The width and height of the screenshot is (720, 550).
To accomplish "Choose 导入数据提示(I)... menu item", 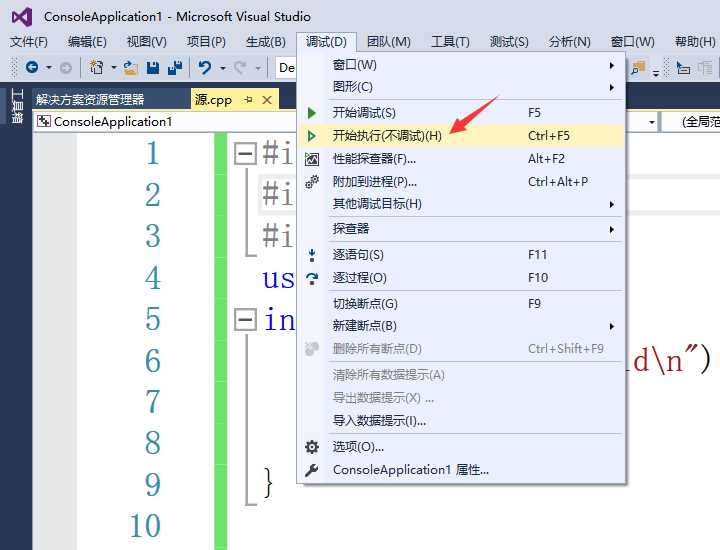I will click(462, 421).
